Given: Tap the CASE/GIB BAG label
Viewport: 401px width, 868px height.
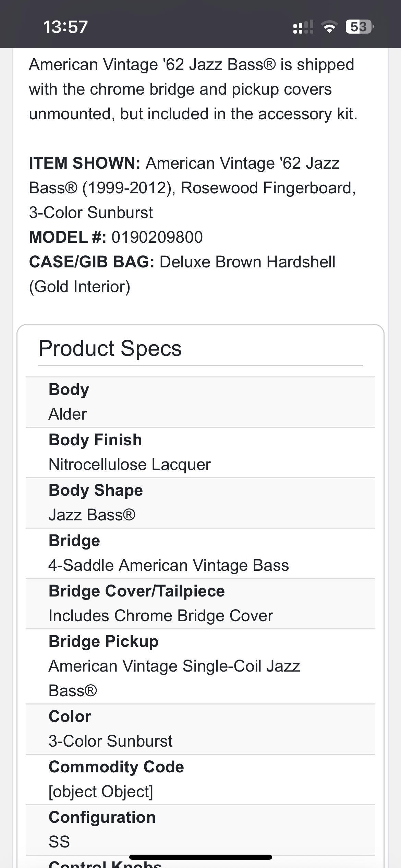Looking at the screenshot, I should point(92,262).
